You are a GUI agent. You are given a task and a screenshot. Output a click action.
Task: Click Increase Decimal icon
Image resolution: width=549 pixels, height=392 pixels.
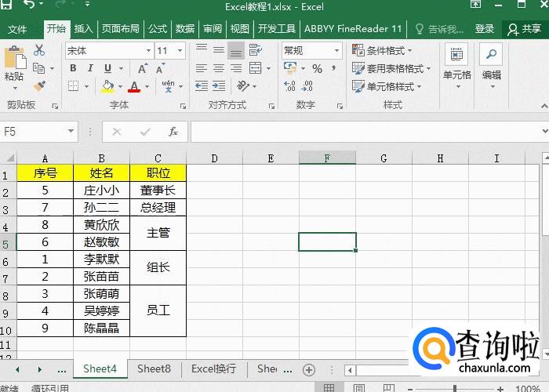pyautogui.click(x=290, y=85)
